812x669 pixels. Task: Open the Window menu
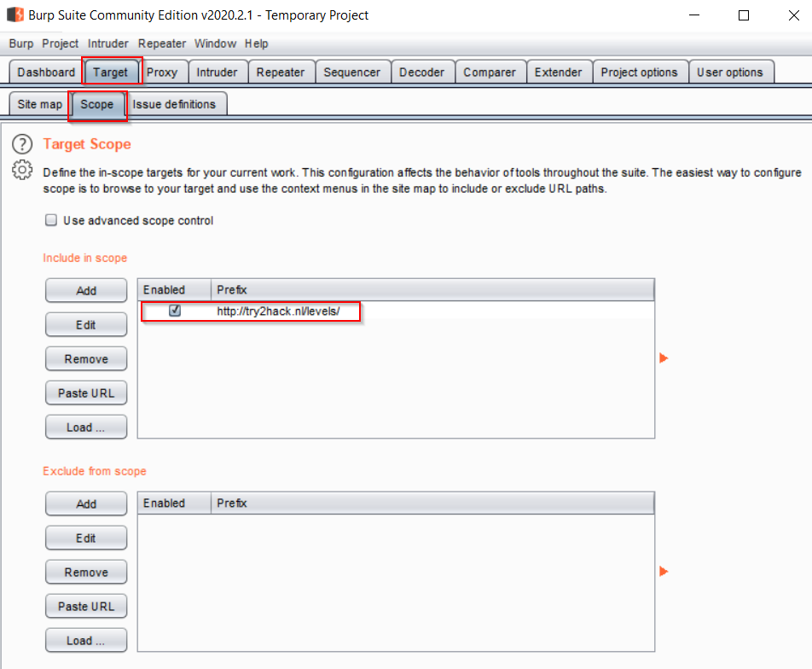tap(215, 44)
